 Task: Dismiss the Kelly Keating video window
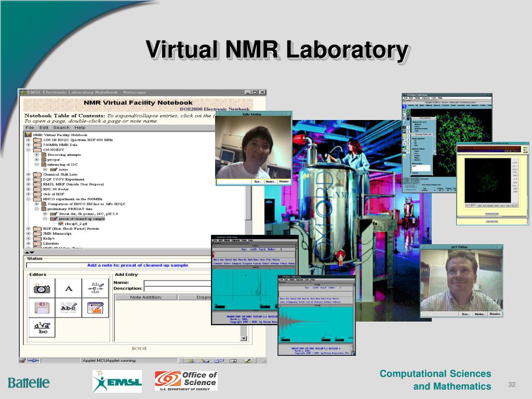pos(284,181)
